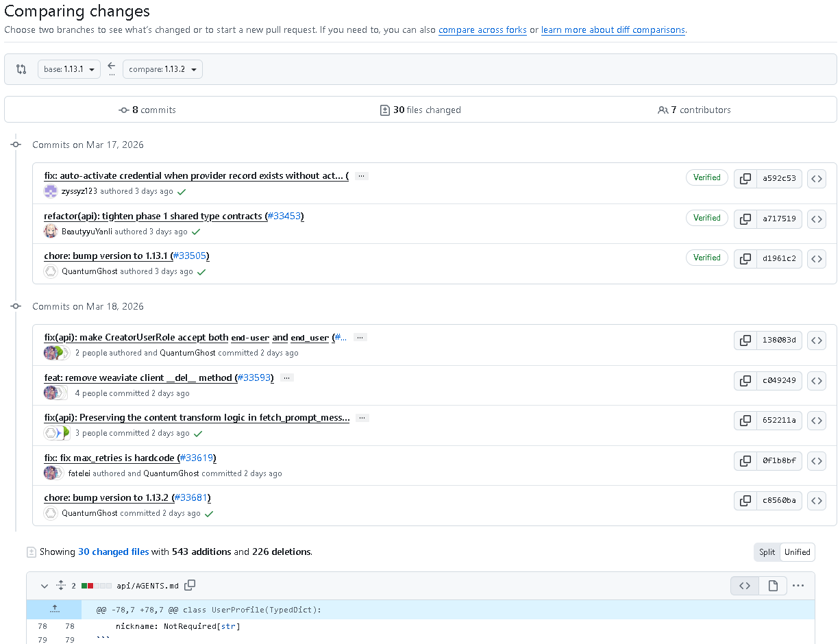
Task: Open the 30 changed files link
Action: coord(113,552)
